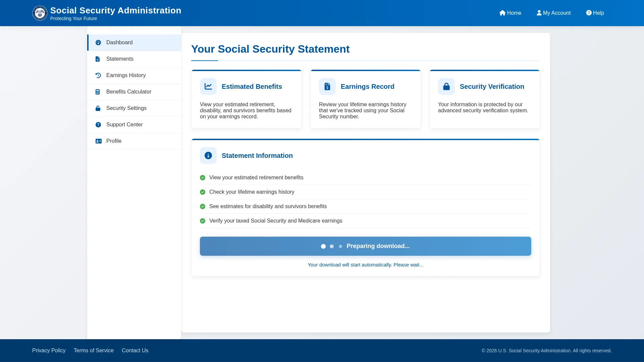Click the Security Settings unlock icon
Screen dimensions: 644x362
point(98,108)
